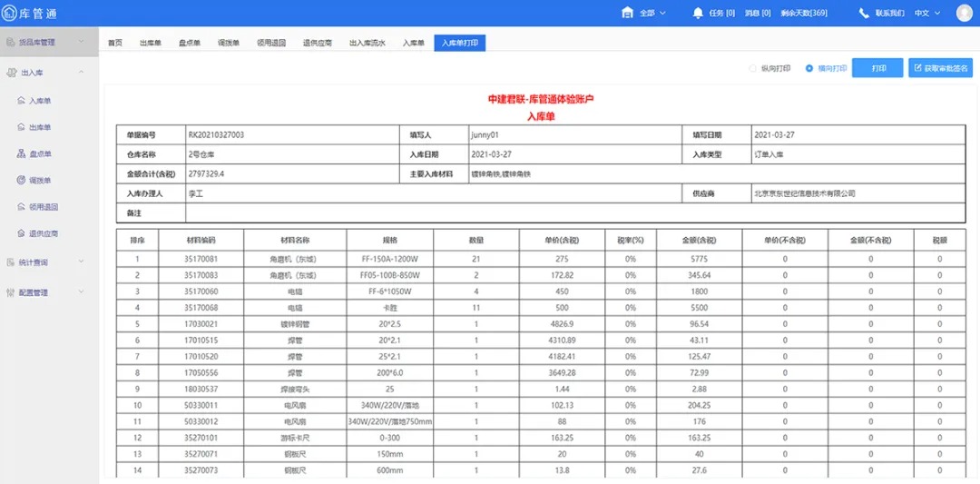Click the 打印 button
The image size is (980, 484).
point(877,68)
